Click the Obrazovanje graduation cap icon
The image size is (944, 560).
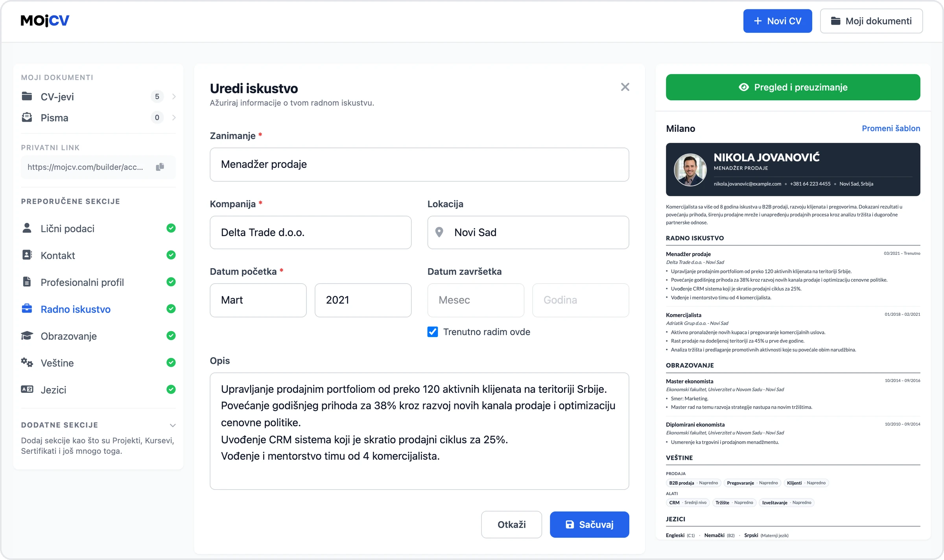click(27, 335)
